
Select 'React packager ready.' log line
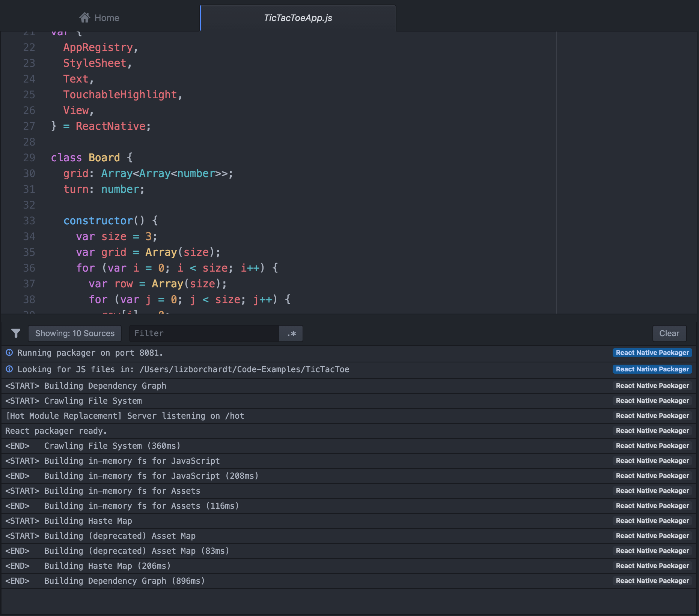(x=56, y=431)
